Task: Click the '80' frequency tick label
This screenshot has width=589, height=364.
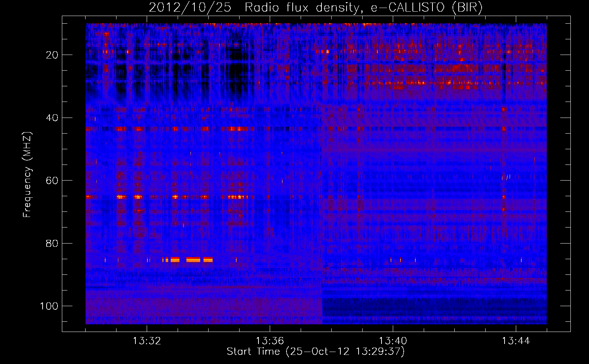Action: (x=52, y=243)
